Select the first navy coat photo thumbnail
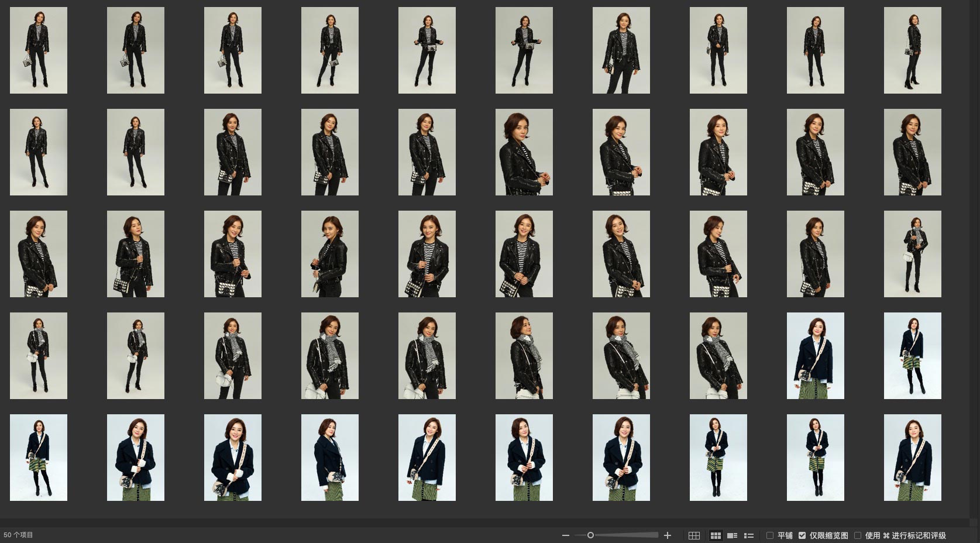The height and width of the screenshot is (543, 980). 815,356
